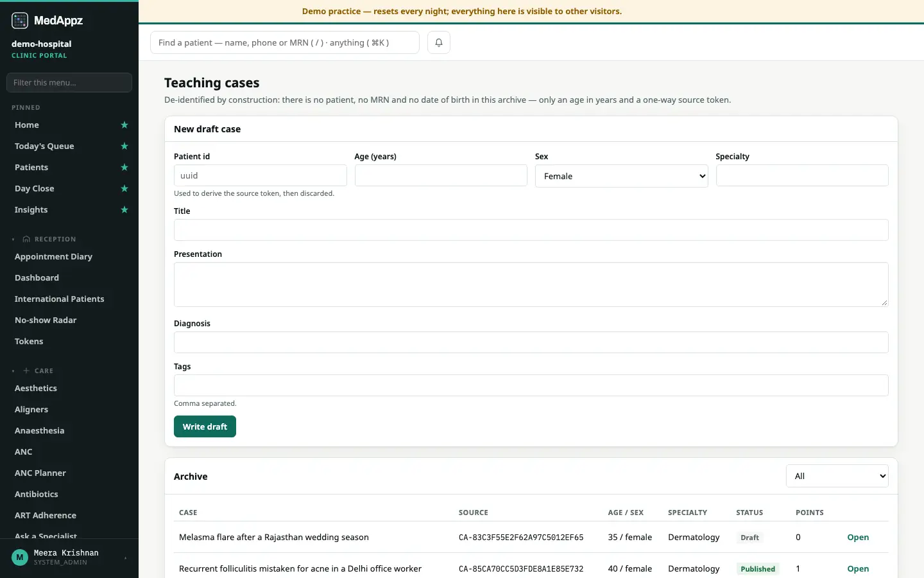
Task: Open Aligners menu item
Action: [x=31, y=410]
